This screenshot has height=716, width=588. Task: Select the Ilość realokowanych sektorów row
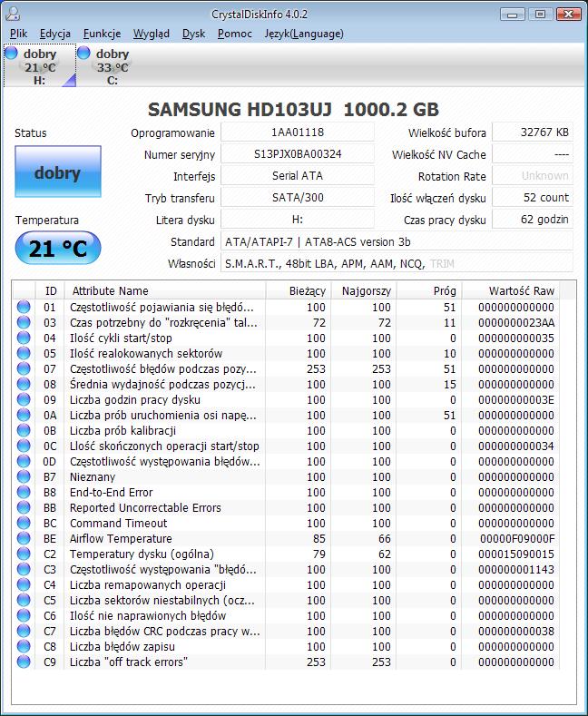pos(286,353)
